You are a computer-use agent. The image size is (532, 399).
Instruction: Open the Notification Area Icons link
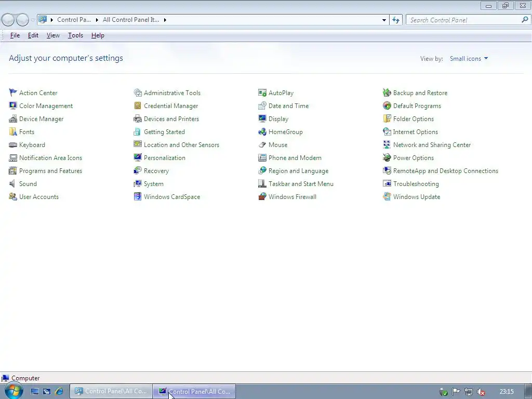[x=50, y=158]
